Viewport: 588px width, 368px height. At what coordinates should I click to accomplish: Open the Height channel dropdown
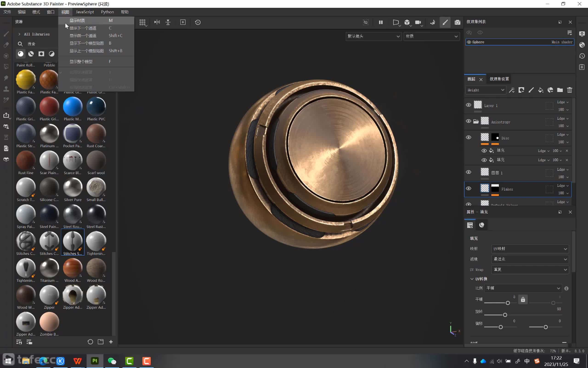coord(486,90)
